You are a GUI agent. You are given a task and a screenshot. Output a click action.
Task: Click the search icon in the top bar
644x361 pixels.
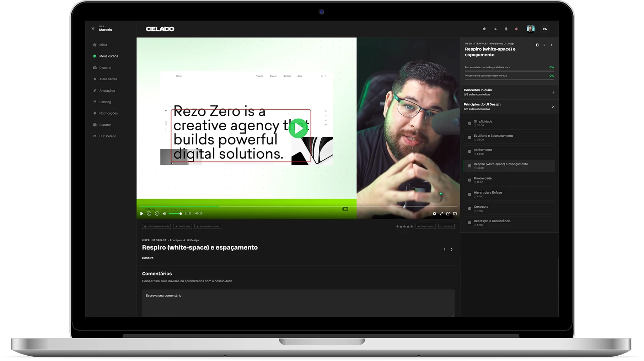coord(484,29)
